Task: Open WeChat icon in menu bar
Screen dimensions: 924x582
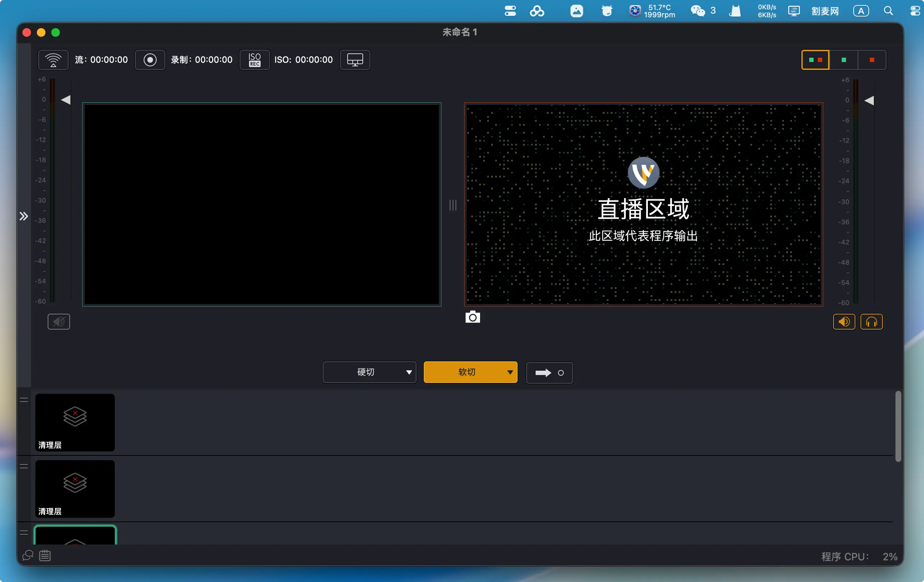Action: pos(698,11)
